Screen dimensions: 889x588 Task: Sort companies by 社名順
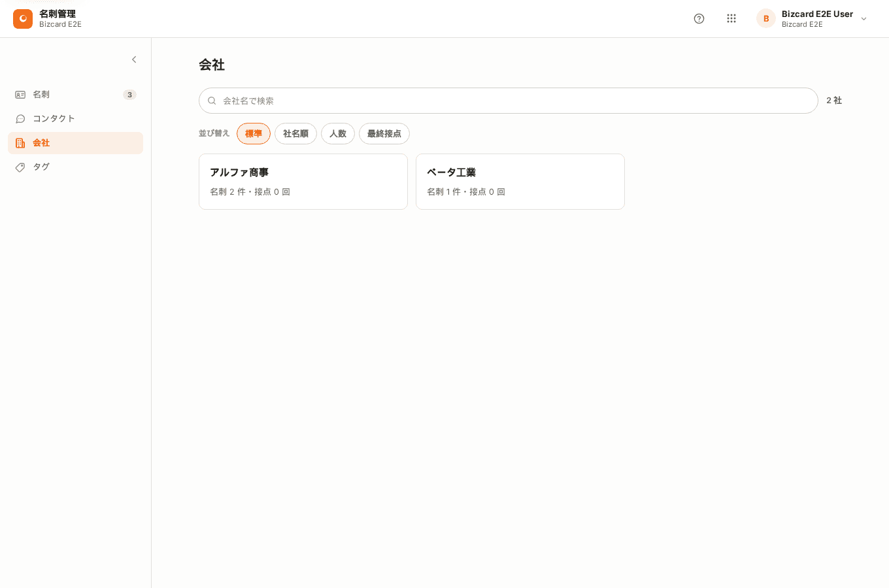pyautogui.click(x=295, y=133)
